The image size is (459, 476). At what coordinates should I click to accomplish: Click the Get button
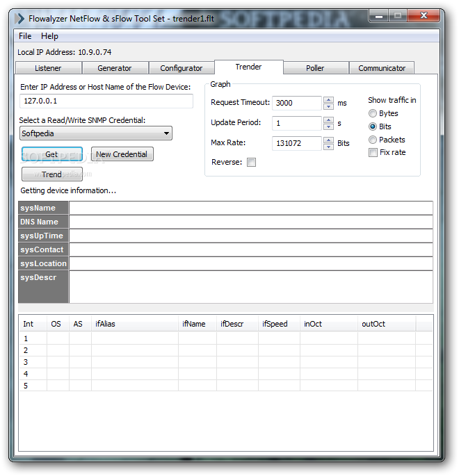tap(52, 154)
